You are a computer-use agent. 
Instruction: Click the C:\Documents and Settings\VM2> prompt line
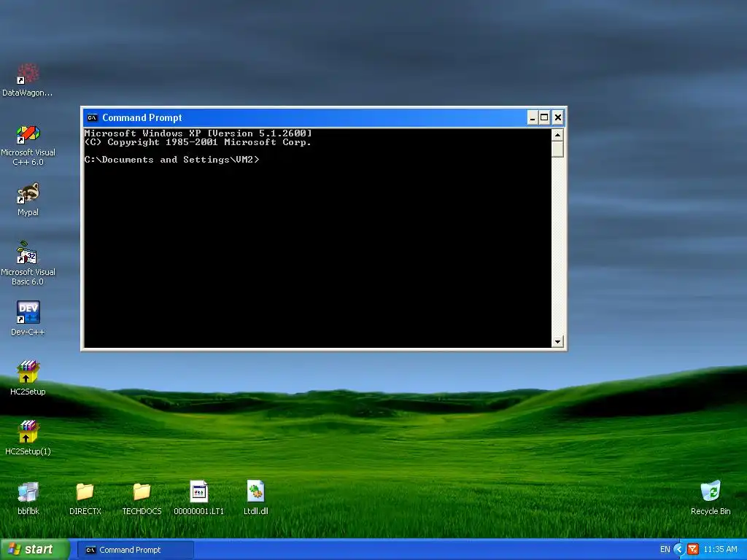click(x=171, y=160)
